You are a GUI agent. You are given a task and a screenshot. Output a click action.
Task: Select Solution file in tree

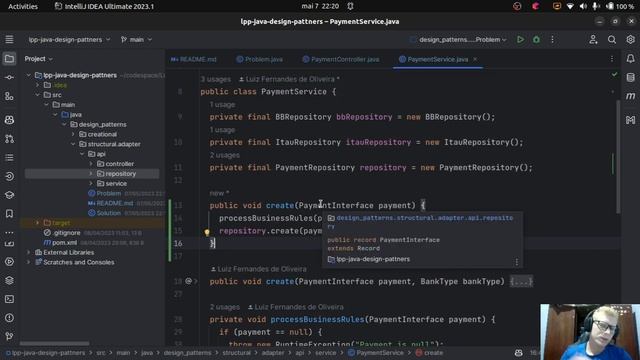pos(109,213)
